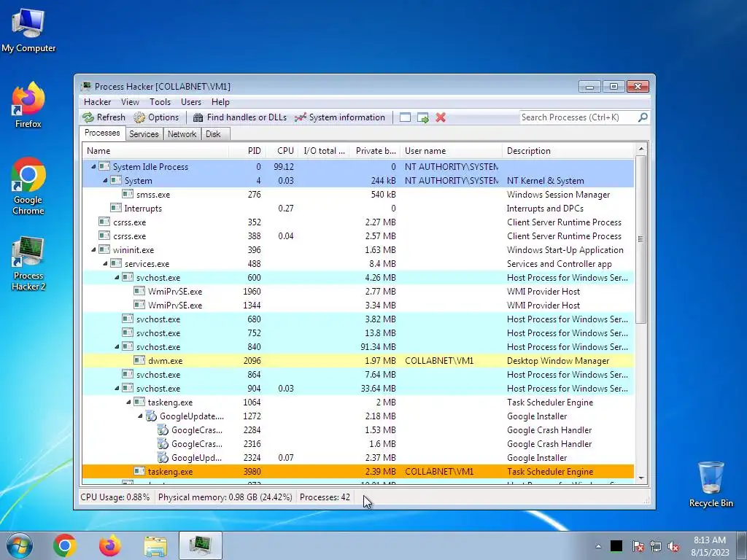This screenshot has width=747, height=560.
Task: Click the Process Hacker 2 desktop shortcut
Action: [28, 263]
